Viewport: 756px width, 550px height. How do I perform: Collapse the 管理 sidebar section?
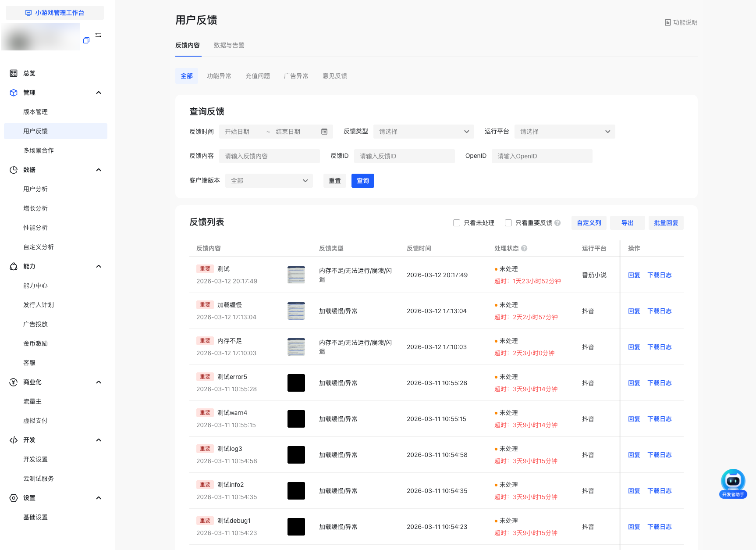point(99,93)
